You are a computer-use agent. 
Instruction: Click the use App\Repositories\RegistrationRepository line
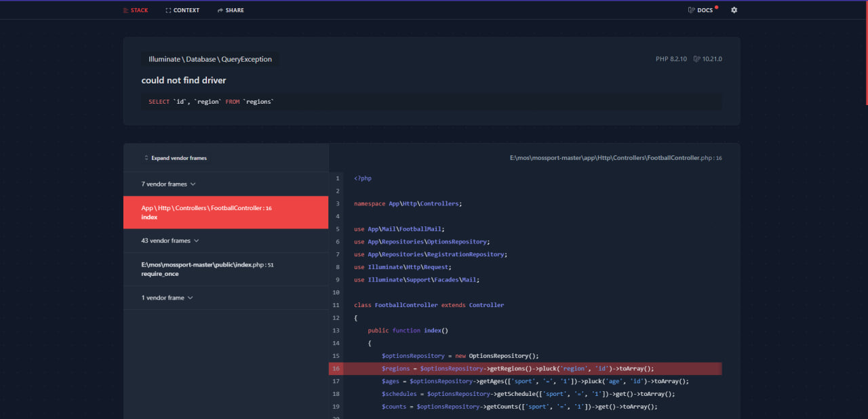point(431,254)
